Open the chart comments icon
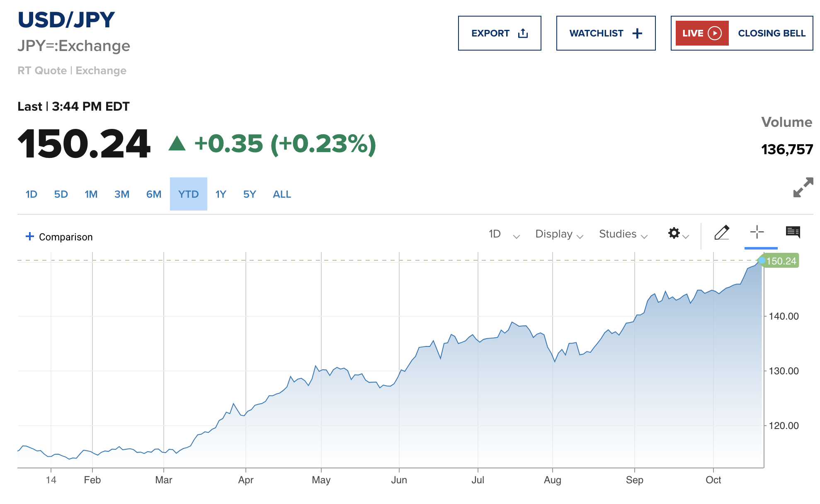 pyautogui.click(x=793, y=232)
